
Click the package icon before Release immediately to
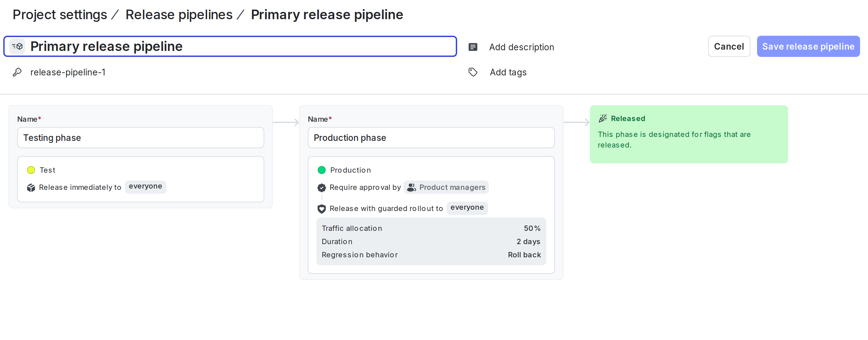coord(31,188)
